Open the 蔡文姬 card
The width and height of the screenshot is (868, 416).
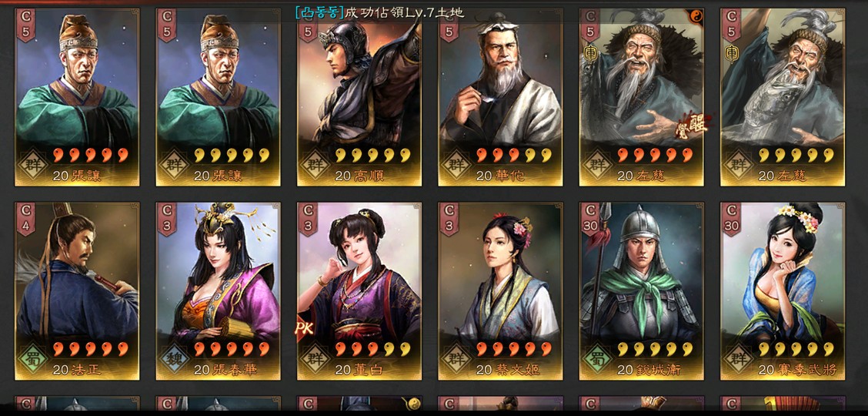500,290
